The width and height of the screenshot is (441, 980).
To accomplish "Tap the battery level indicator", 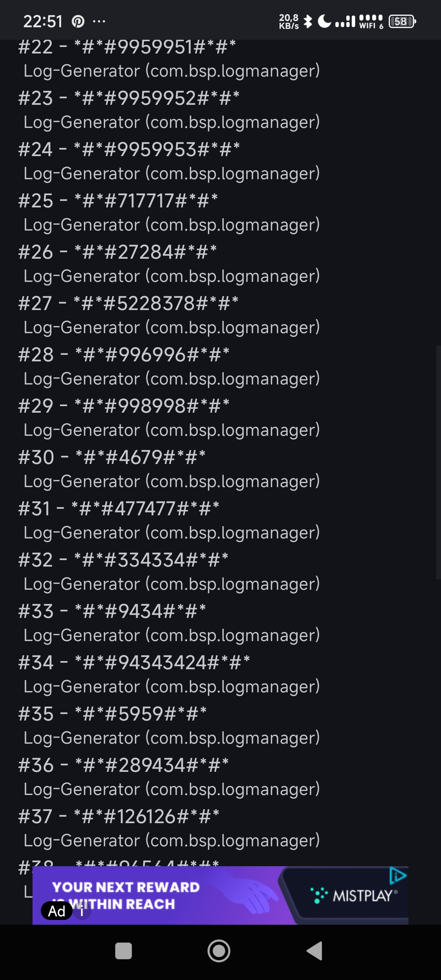I will [402, 21].
